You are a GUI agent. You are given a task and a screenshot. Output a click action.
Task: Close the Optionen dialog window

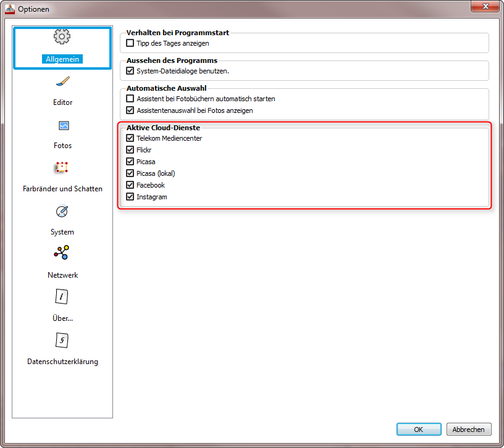pyautogui.click(x=485, y=6)
